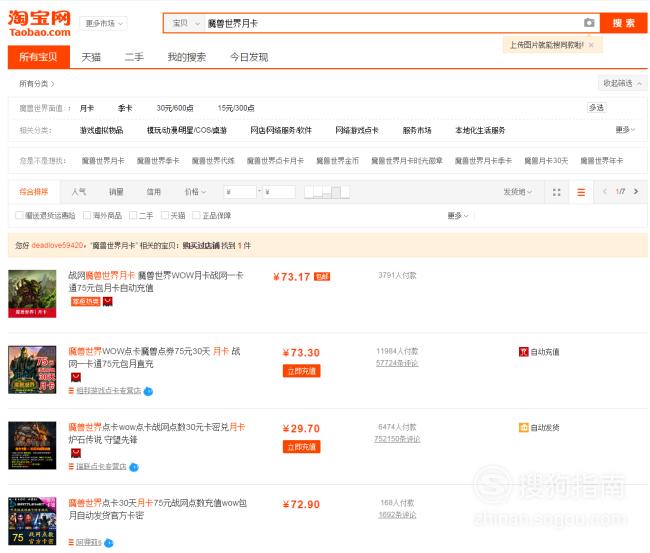Click the orange 搜索 button
Screen dimensions: 650x553
[x=624, y=23]
